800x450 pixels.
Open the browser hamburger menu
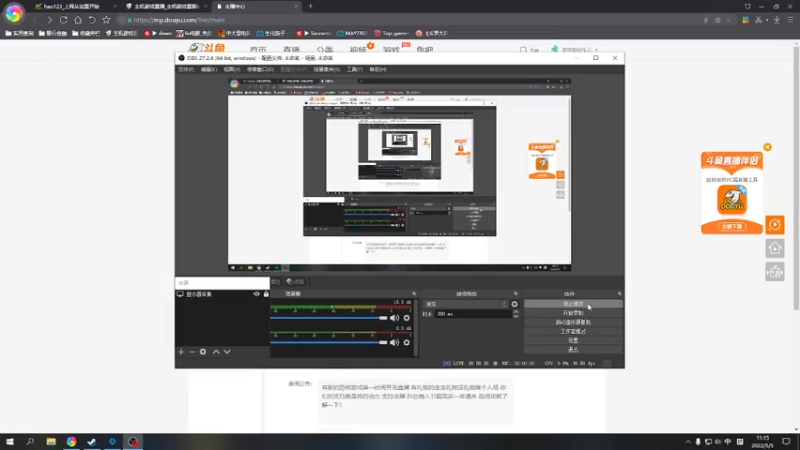point(790,20)
